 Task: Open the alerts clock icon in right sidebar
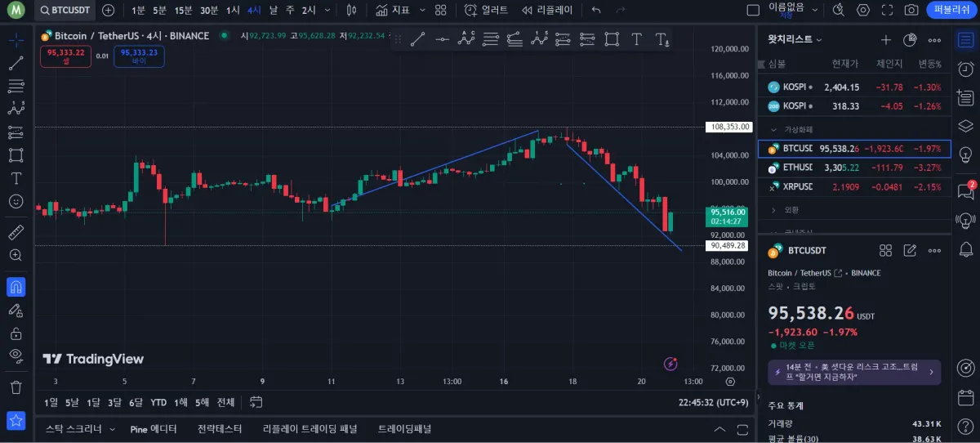tap(964, 69)
